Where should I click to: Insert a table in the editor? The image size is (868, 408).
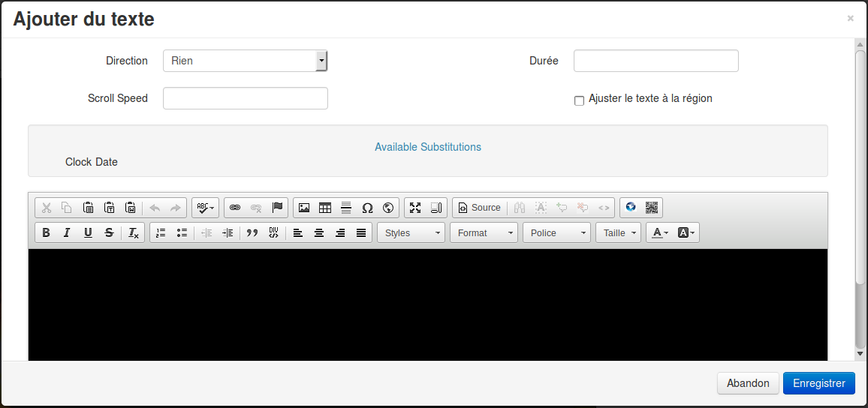point(325,208)
